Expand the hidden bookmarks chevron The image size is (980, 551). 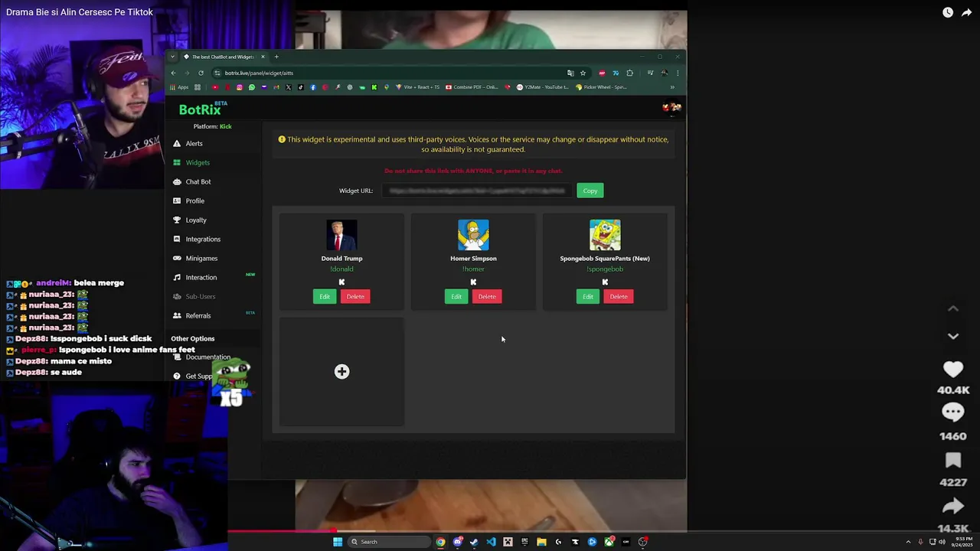(672, 87)
